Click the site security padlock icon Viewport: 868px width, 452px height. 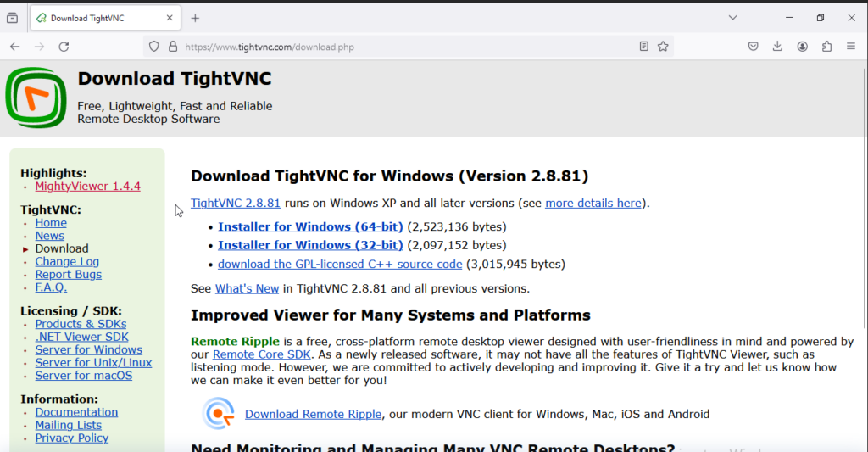173,47
